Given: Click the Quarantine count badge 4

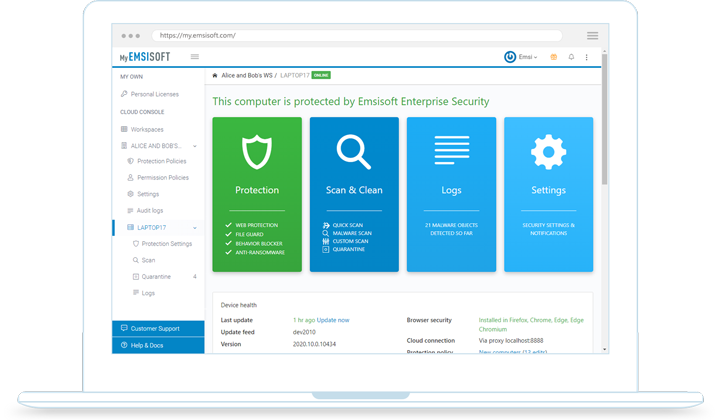Looking at the screenshot, I should 195,277.
